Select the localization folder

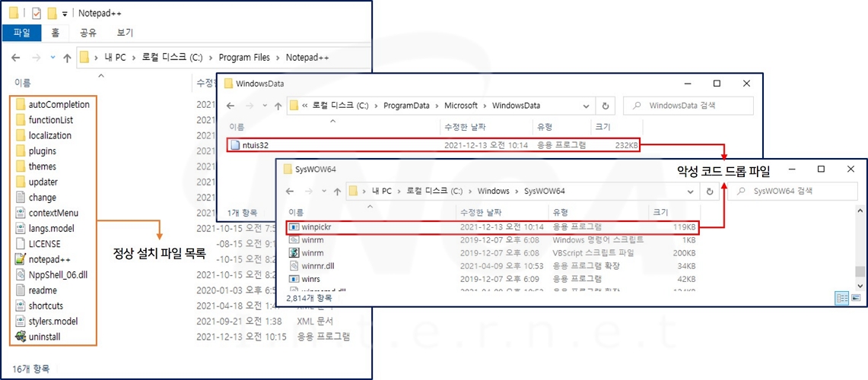pos(43,135)
